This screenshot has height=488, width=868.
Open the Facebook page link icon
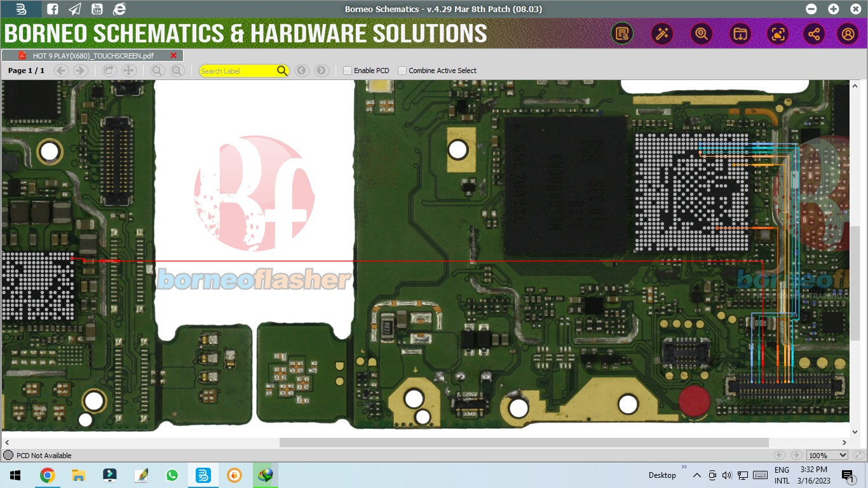(x=53, y=9)
